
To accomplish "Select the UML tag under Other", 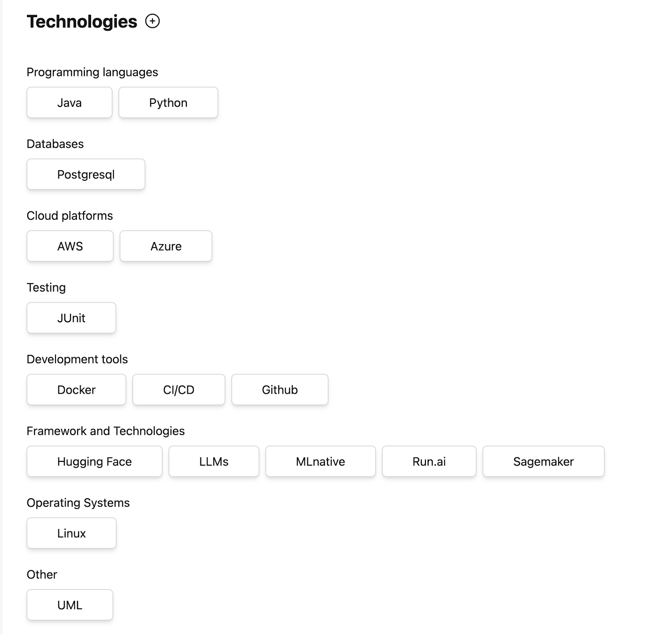I will pos(70,605).
